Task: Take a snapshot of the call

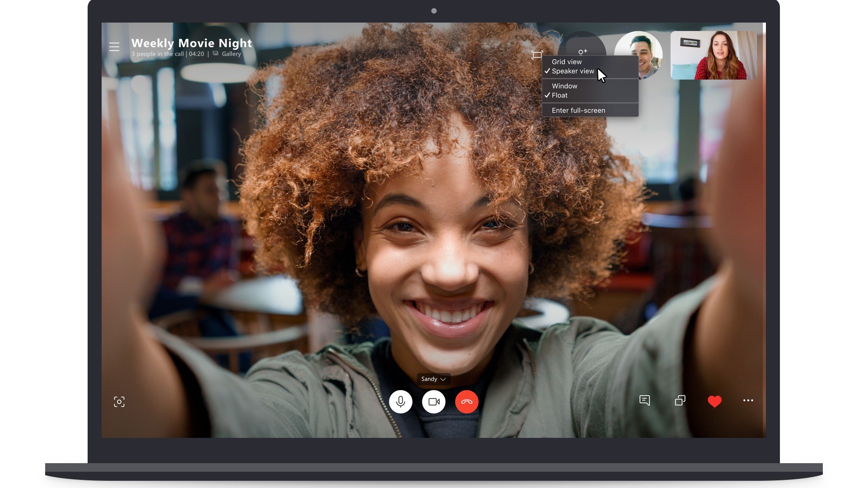Action: pos(119,401)
